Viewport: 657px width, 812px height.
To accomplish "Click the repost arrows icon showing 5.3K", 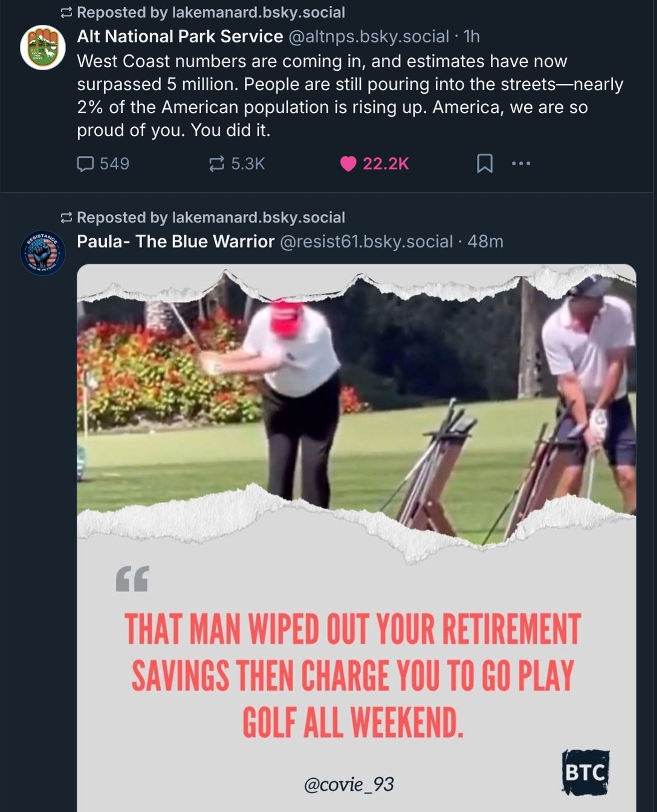I will coord(216,164).
